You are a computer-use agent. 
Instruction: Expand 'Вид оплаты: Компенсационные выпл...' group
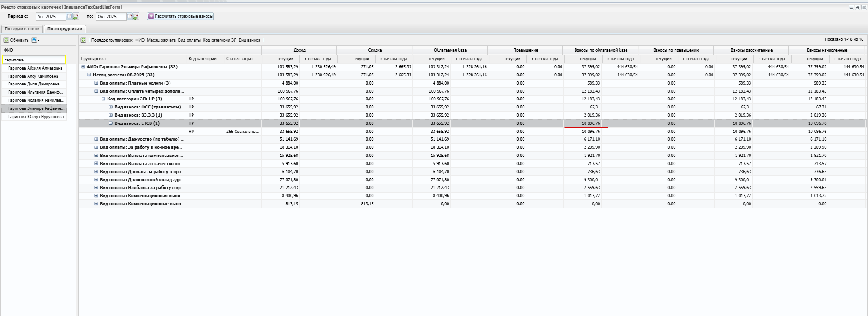coord(96,204)
